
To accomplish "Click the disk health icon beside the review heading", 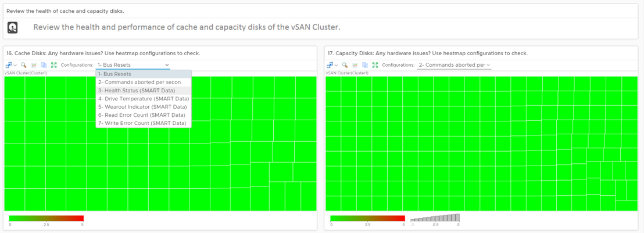I will 13,27.
